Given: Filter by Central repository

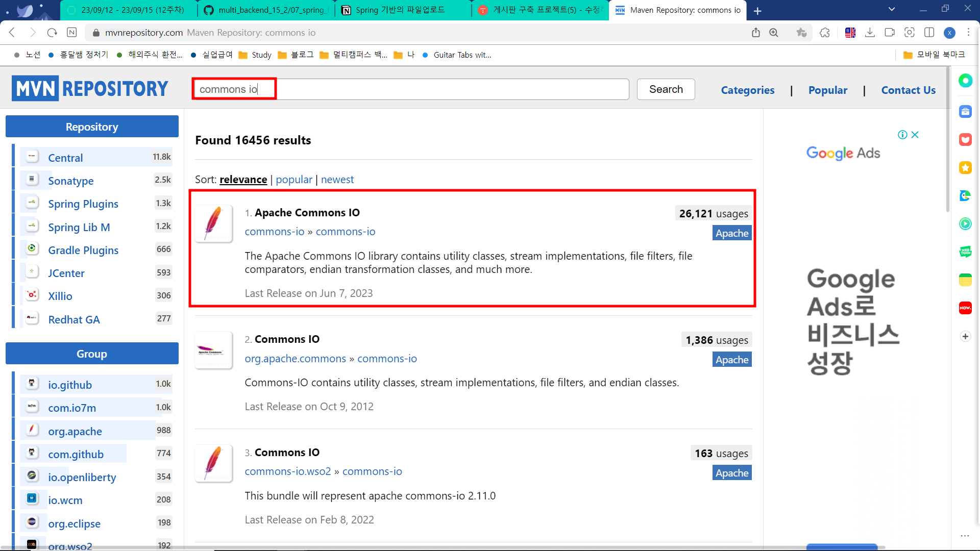Looking at the screenshot, I should [65, 158].
